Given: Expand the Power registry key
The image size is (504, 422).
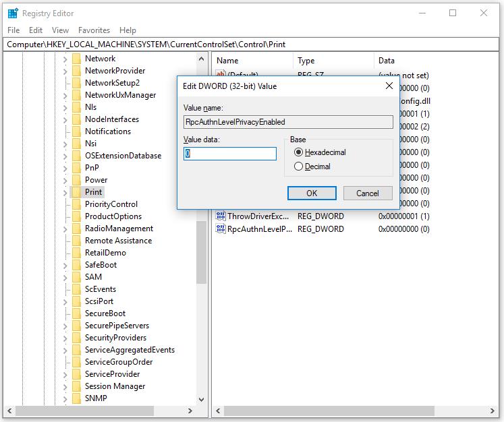Looking at the screenshot, I should 65,180.
